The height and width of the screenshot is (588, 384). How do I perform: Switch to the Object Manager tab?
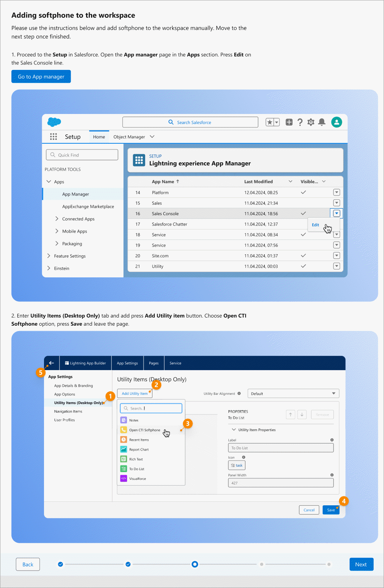(x=129, y=137)
